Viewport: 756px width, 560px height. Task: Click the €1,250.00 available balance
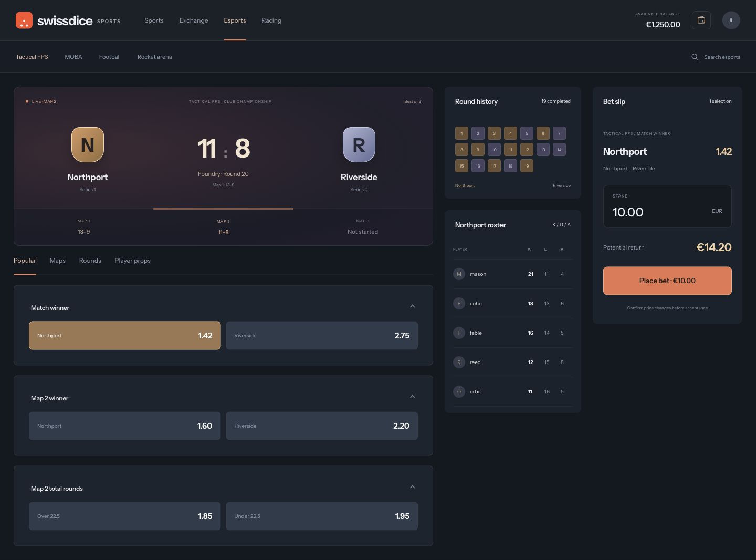coord(663,25)
